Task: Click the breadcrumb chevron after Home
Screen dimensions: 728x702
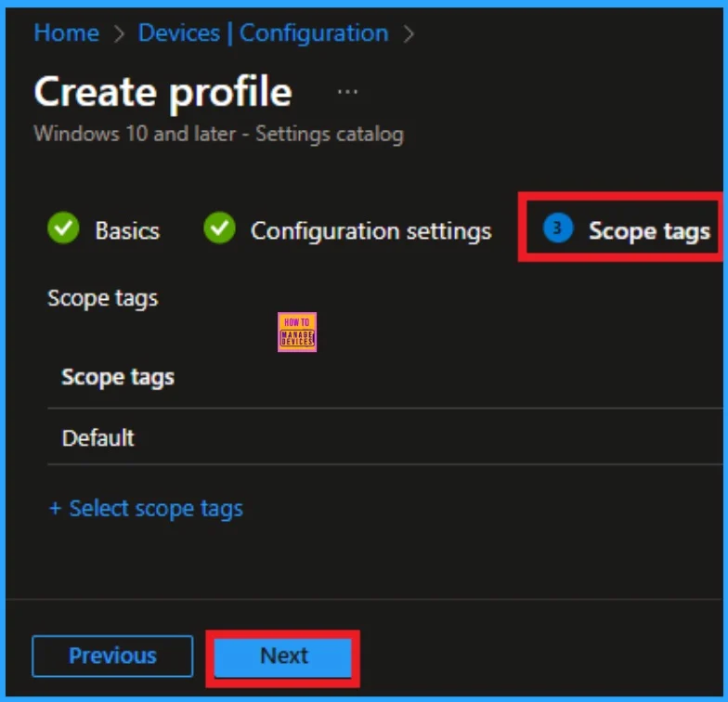Action: 119,34
